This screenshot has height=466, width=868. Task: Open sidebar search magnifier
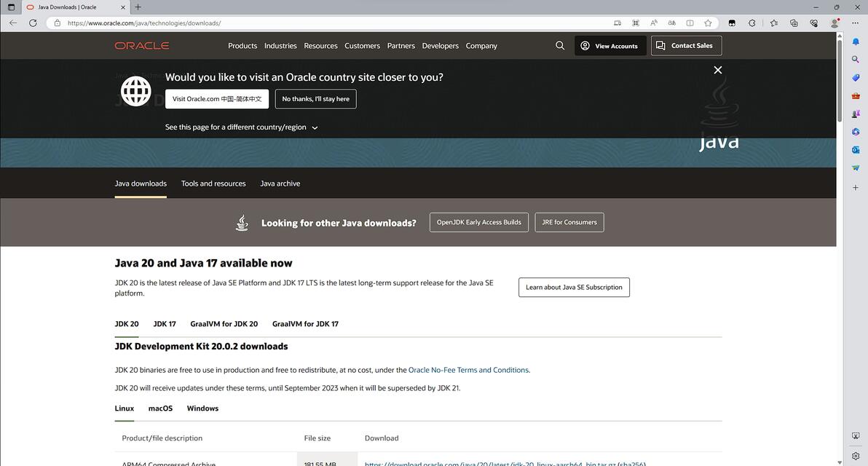click(x=856, y=59)
